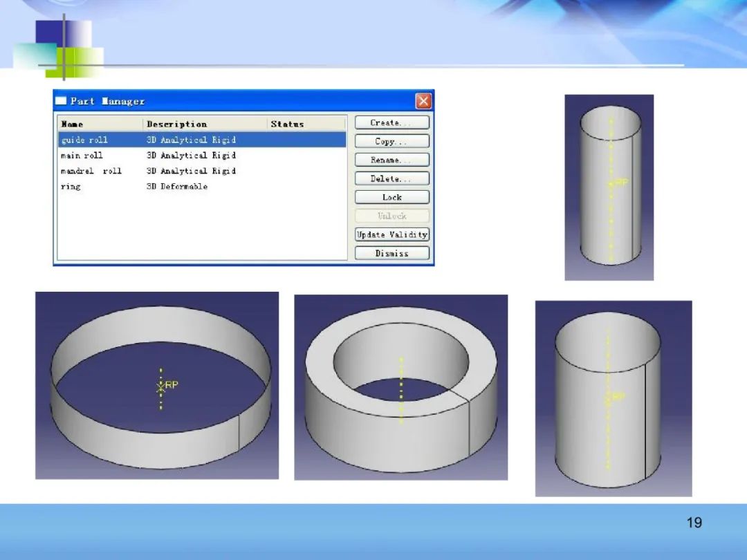Click the tall narrow cylinder image at top right
The width and height of the screenshot is (747, 560).
(x=609, y=187)
